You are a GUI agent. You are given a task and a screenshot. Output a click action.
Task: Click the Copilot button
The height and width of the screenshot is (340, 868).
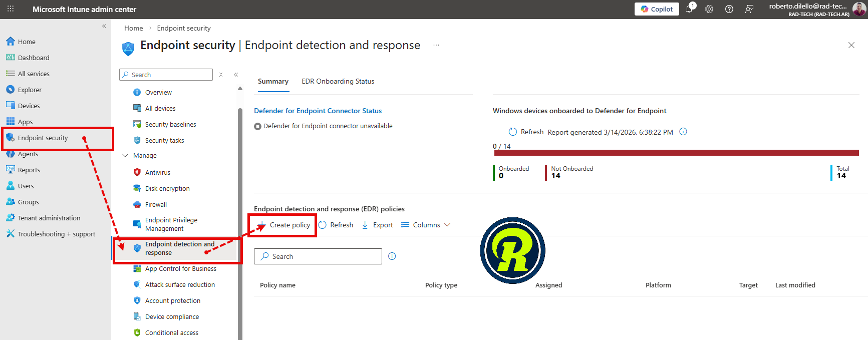657,9
